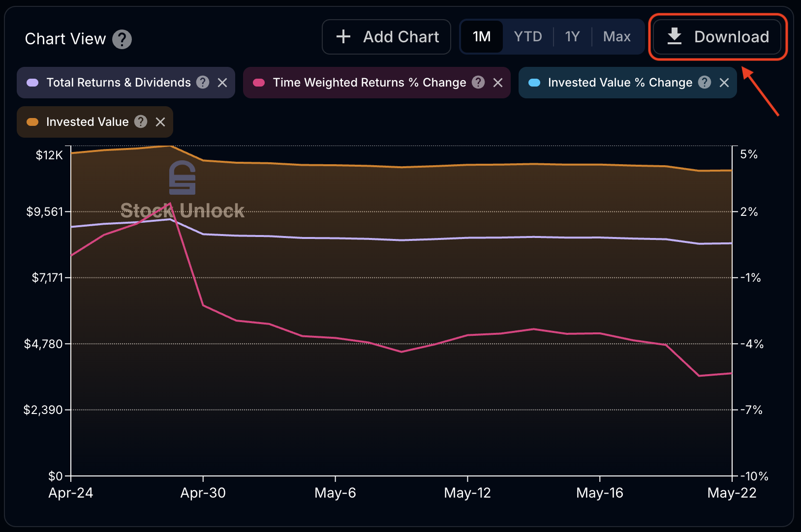The width and height of the screenshot is (801, 532).
Task: Select the Max time range
Action: pos(617,36)
